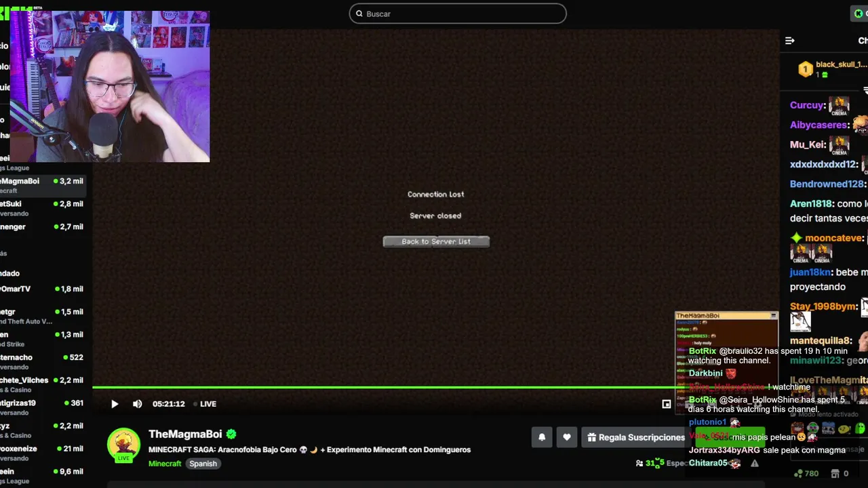This screenshot has height=488, width=868.
Task: Click the green circle icon at top right
Action: click(859, 14)
